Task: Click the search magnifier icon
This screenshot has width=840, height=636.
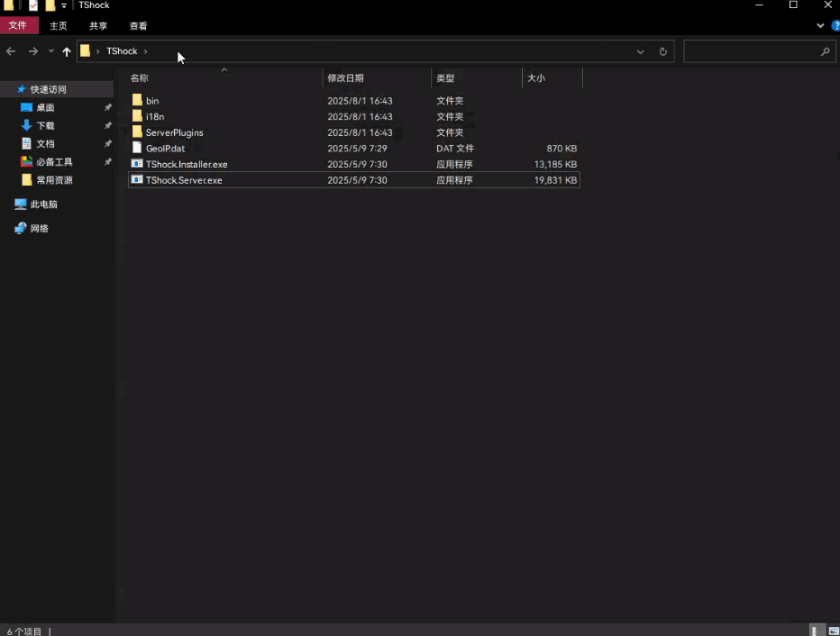Action: point(825,51)
